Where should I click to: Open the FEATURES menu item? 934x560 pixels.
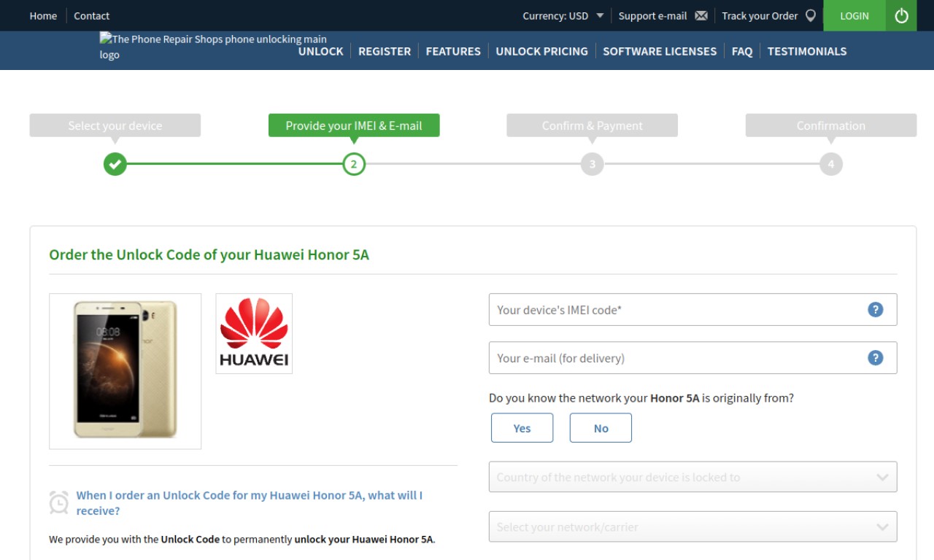click(x=453, y=51)
